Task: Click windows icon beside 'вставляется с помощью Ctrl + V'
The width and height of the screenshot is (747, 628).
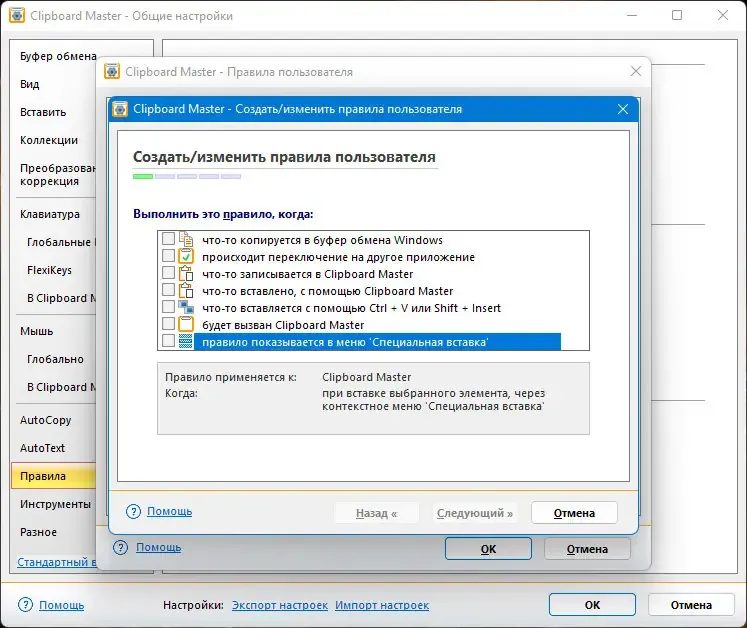Action: [x=186, y=307]
